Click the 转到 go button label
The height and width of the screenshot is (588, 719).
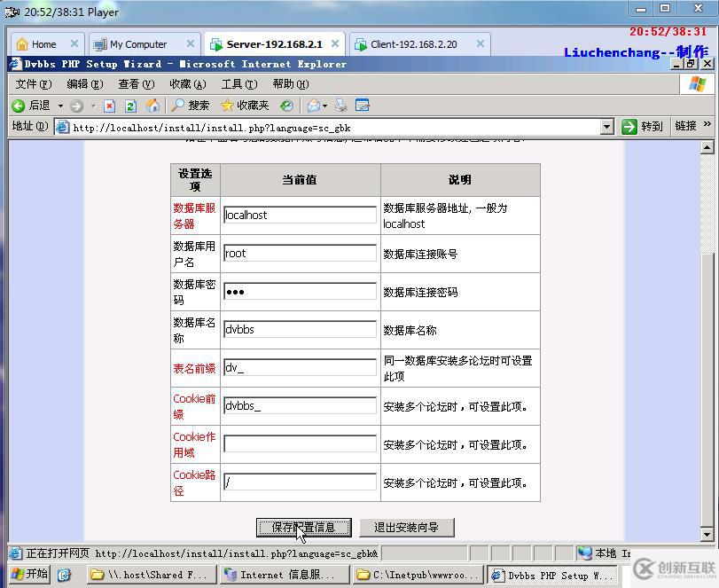coord(652,126)
